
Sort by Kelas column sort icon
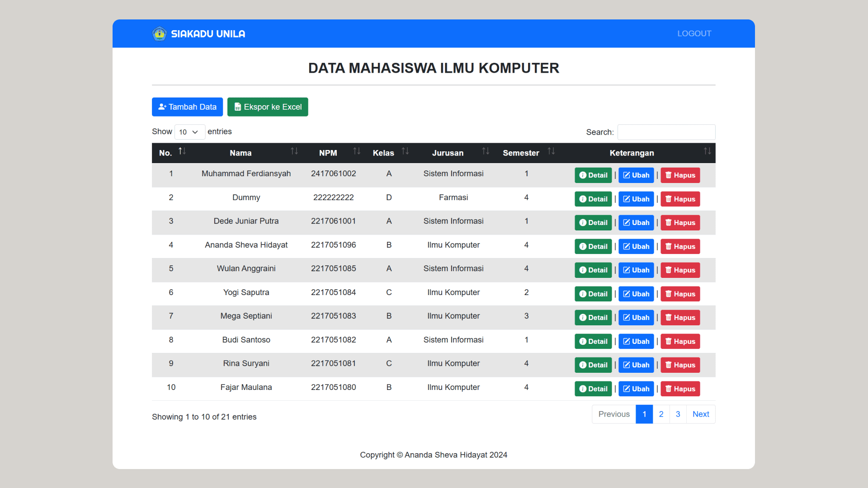pos(405,151)
